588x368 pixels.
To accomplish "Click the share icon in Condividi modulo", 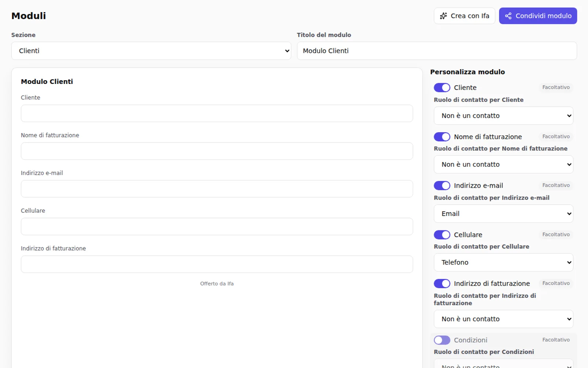I will (x=508, y=16).
